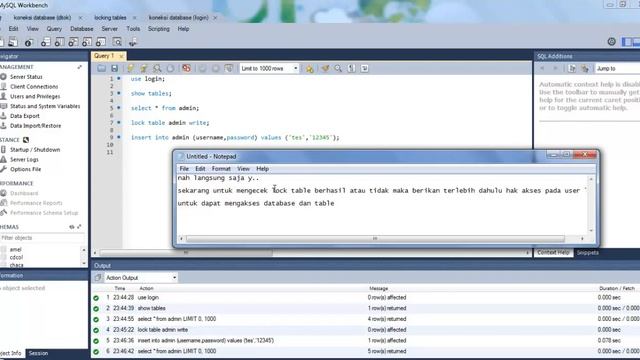Save the Query 1 script to file

[x=114, y=68]
